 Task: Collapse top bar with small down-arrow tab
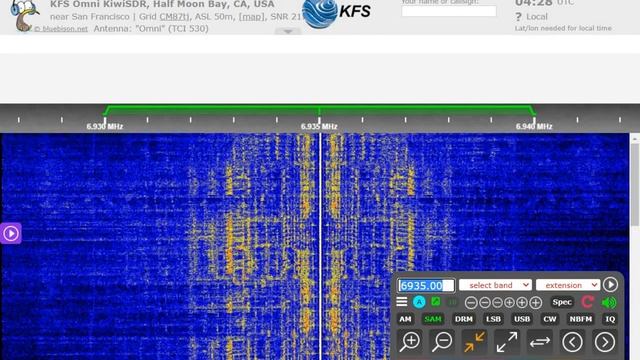click(288, 31)
